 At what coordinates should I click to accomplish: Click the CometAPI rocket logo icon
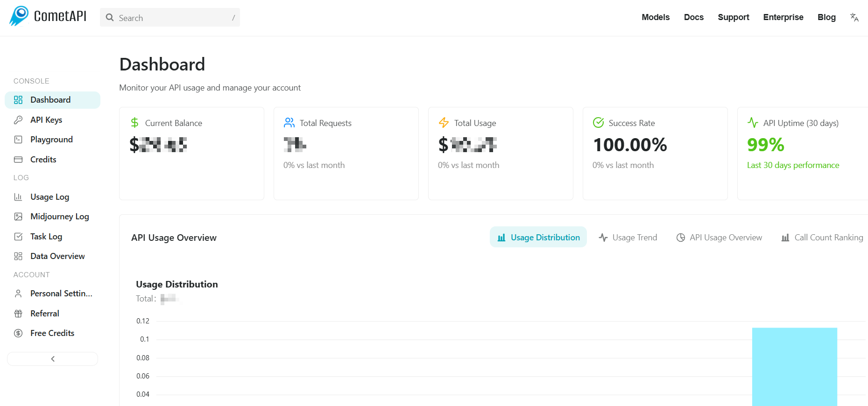19,16
